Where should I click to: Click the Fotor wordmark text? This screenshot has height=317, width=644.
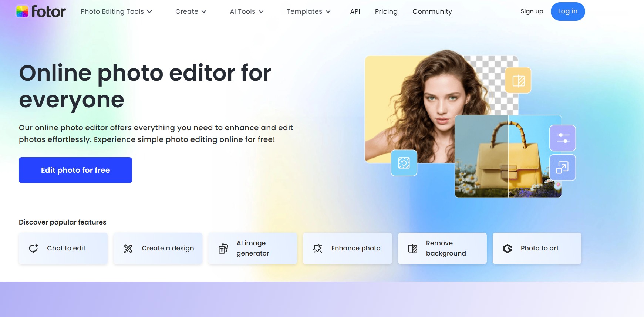click(49, 11)
